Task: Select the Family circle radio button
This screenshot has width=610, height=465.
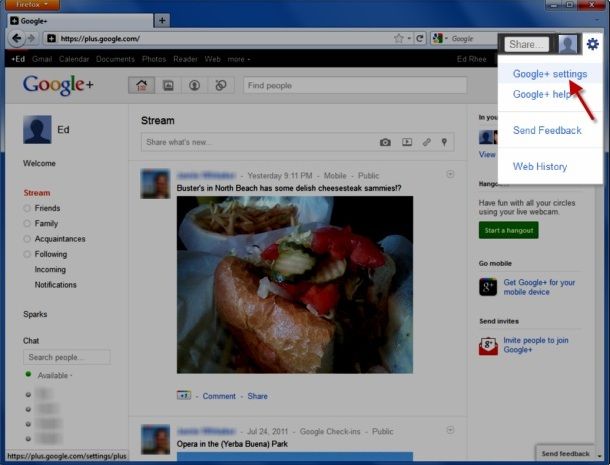Action: click(27, 223)
